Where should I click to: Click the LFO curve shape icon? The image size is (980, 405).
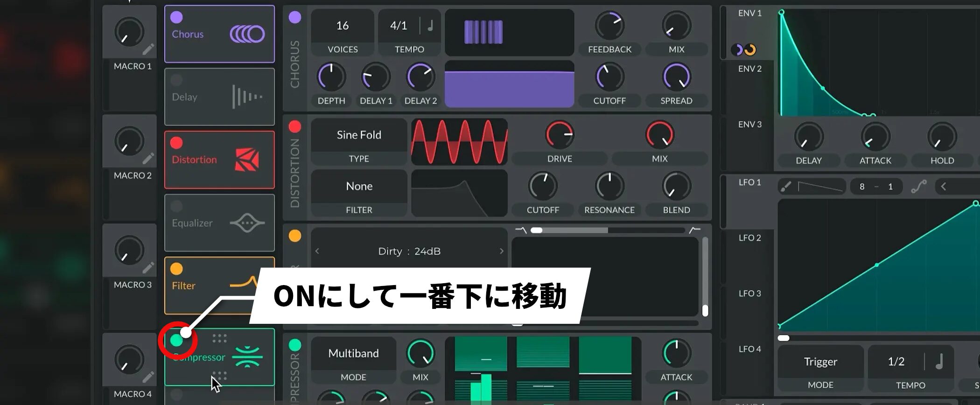tap(918, 187)
